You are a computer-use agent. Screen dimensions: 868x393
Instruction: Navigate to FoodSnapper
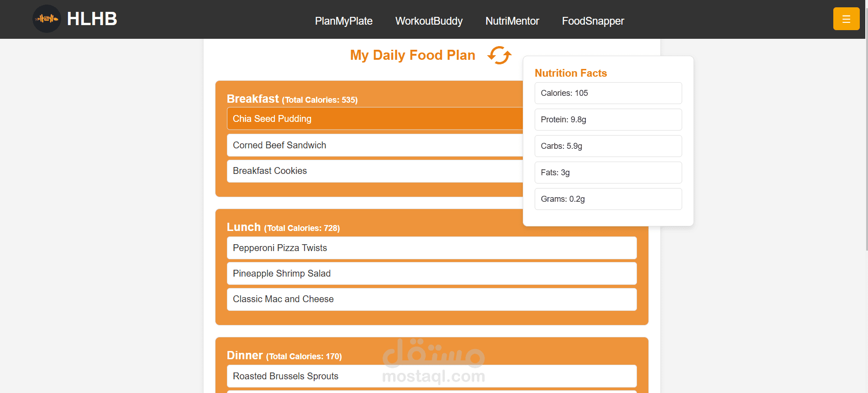(x=593, y=21)
